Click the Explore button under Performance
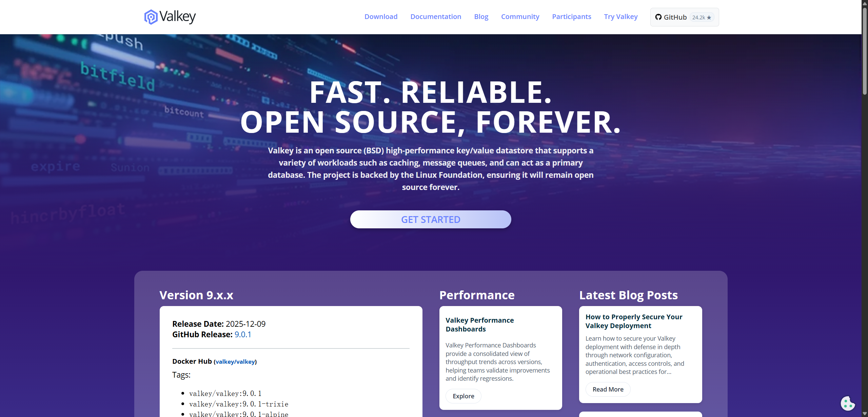This screenshot has width=868, height=417. tap(463, 396)
